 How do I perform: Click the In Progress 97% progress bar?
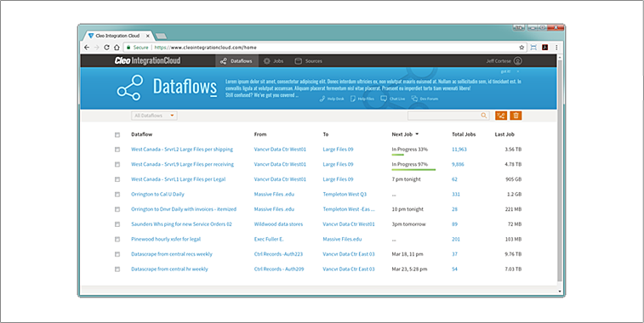click(x=413, y=169)
